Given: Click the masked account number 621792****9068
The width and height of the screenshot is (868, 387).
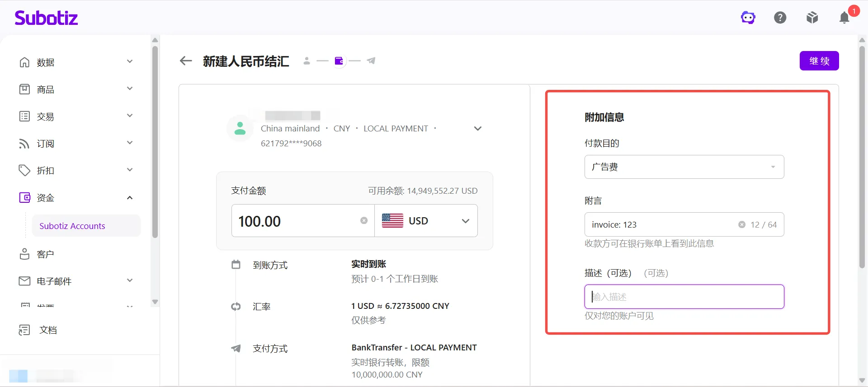Looking at the screenshot, I should click(291, 143).
